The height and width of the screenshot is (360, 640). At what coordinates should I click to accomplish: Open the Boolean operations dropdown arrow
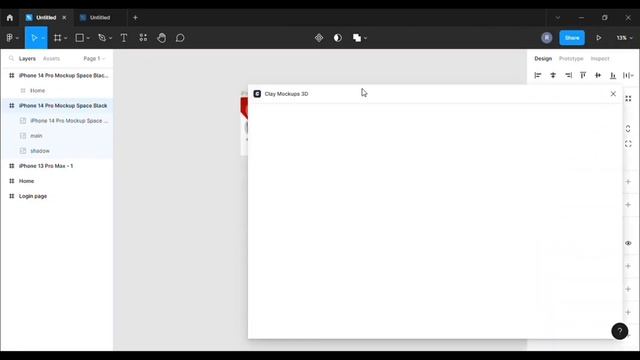[x=365, y=38]
